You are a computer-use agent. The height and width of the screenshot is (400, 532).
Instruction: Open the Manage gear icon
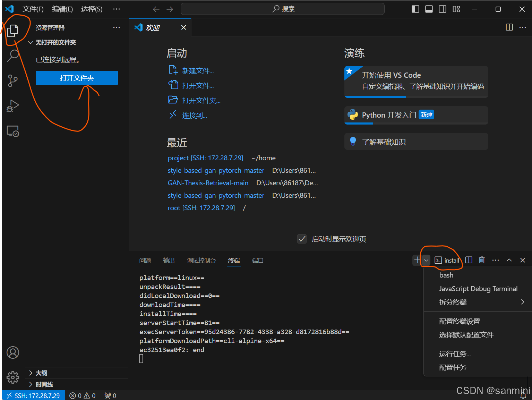pyautogui.click(x=13, y=377)
